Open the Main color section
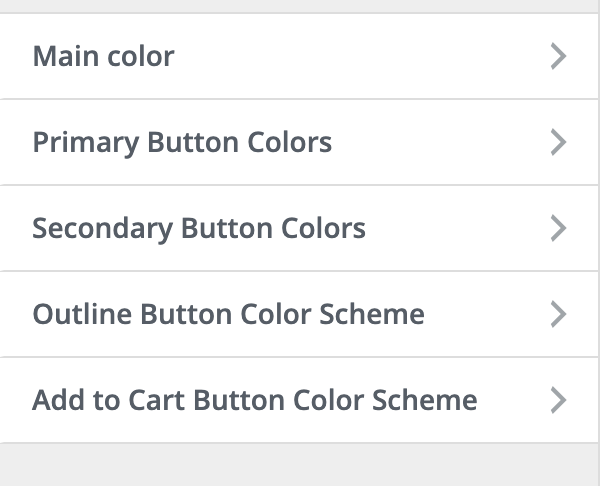The height and width of the screenshot is (486, 600). (300, 56)
